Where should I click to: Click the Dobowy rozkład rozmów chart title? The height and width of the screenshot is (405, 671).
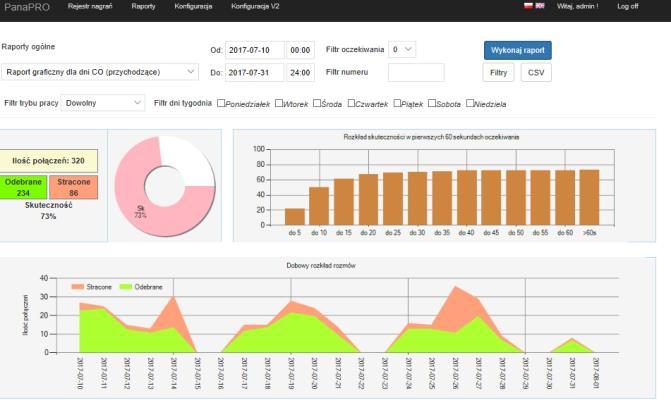coord(321,265)
